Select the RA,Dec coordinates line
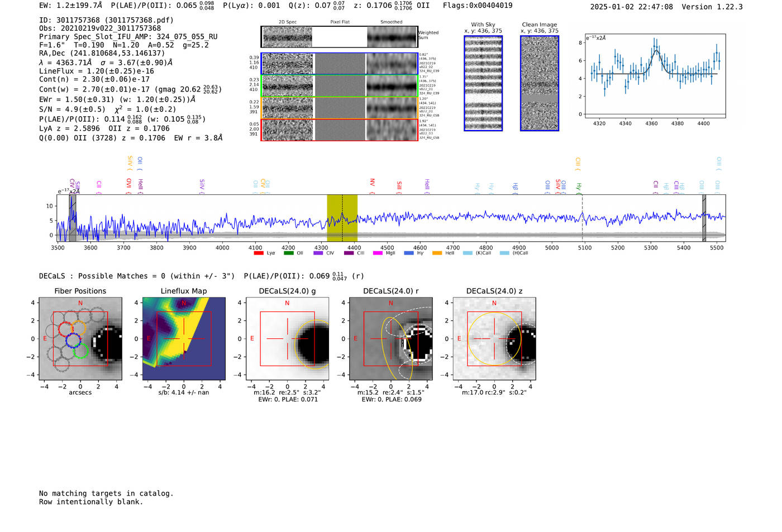 click(102, 53)
